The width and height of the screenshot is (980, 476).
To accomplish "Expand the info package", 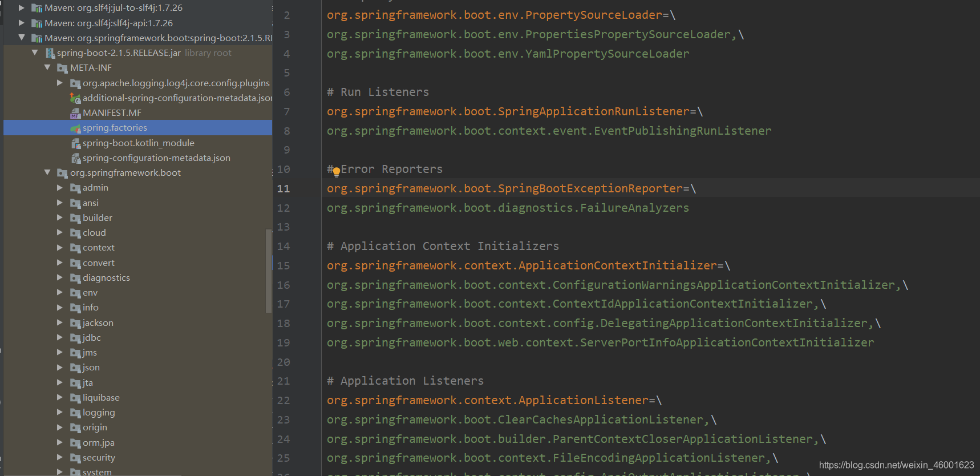I will pyautogui.click(x=60, y=308).
